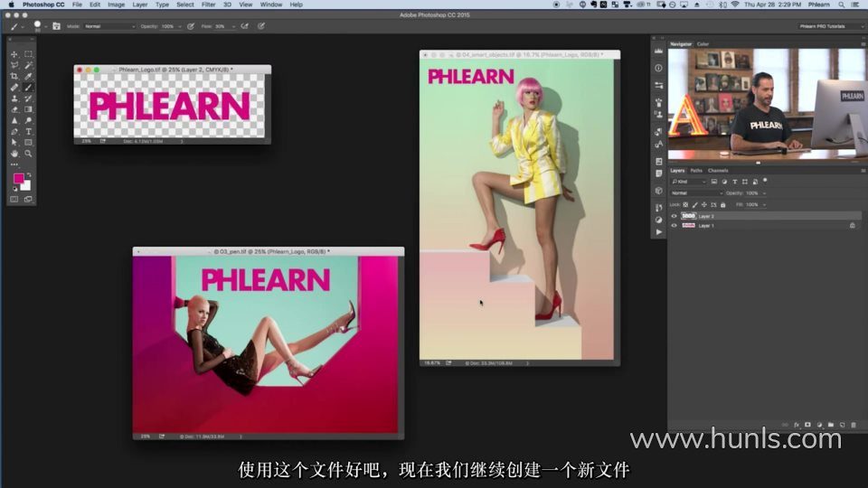Image resolution: width=868 pixels, height=488 pixels.
Task: Select the Dodge tool
Action: click(28, 120)
